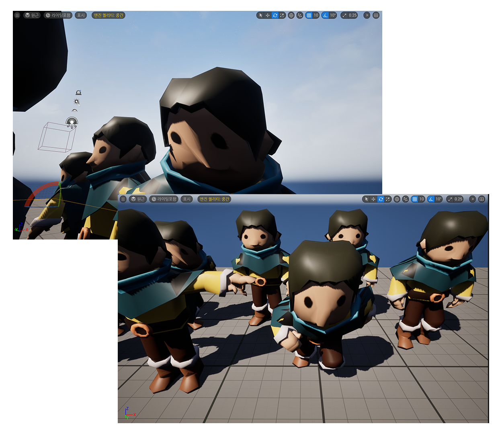Select the arrow selection tool
Screen dimensions: 504x434
pyautogui.click(x=261, y=15)
